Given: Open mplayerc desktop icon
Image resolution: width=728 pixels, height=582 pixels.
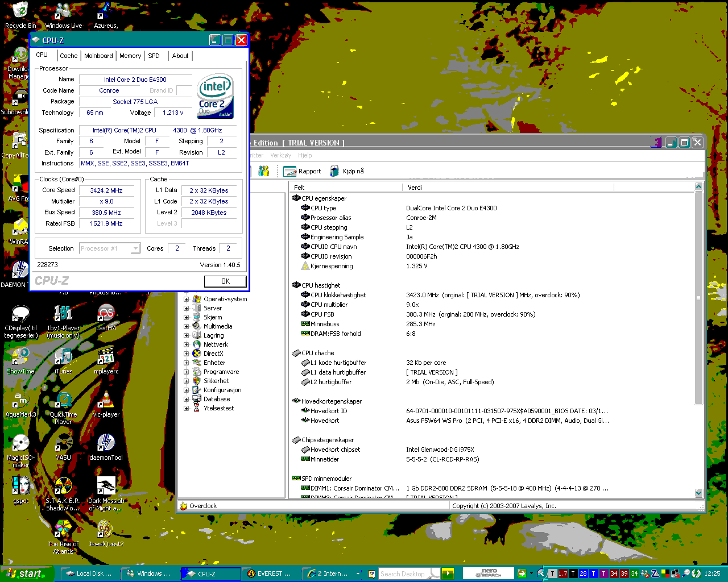Looking at the screenshot, I should 106,361.
